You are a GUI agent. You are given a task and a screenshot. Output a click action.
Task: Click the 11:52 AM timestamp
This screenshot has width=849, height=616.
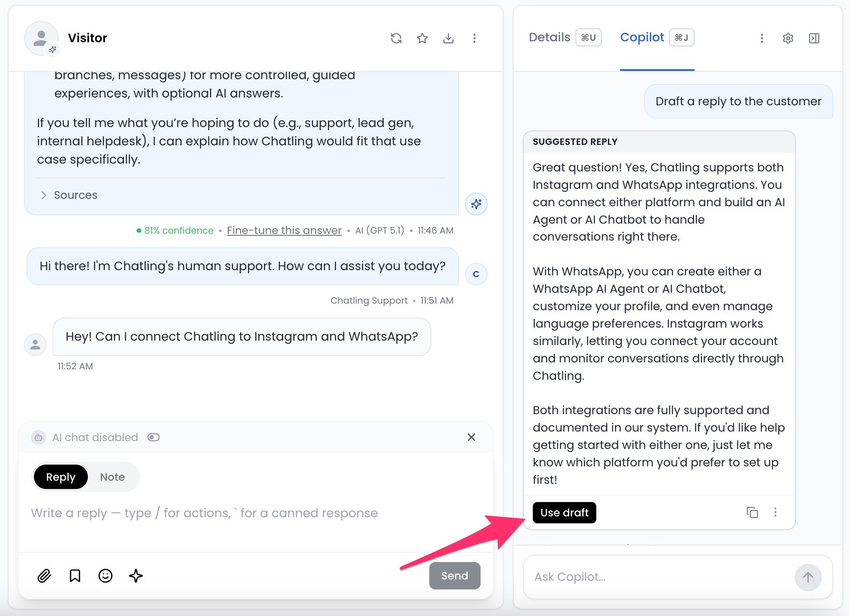75,366
